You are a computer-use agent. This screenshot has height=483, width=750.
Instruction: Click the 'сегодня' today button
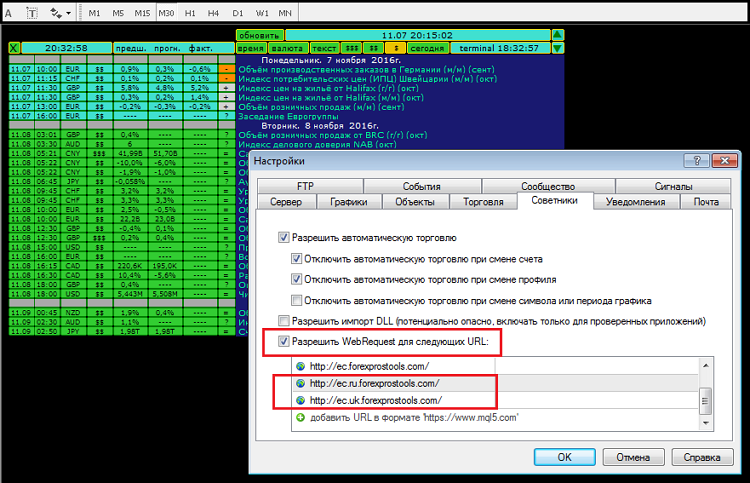click(428, 48)
